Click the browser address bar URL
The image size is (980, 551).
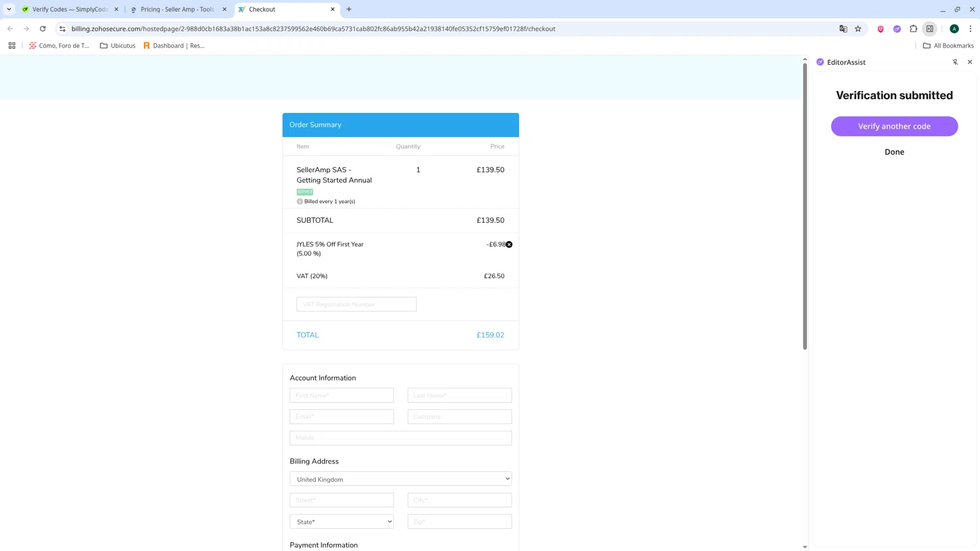(314, 29)
